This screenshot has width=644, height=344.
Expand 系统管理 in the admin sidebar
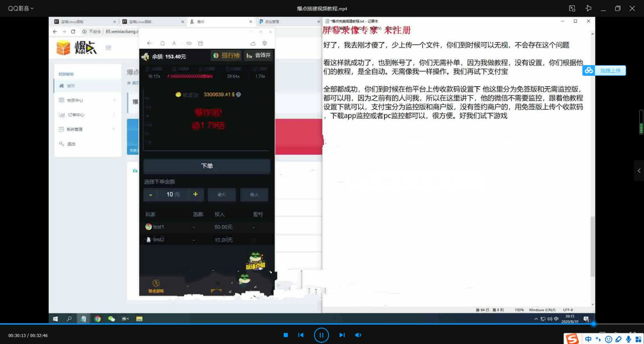[x=87, y=129]
